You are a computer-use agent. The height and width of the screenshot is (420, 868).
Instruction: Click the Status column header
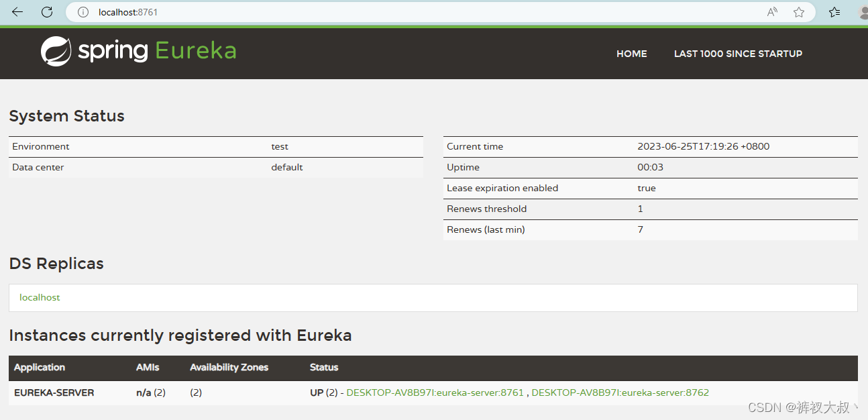coord(324,367)
